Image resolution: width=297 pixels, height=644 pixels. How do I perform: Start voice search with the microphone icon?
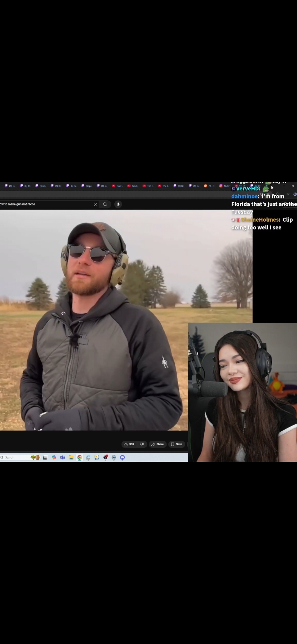(x=118, y=204)
